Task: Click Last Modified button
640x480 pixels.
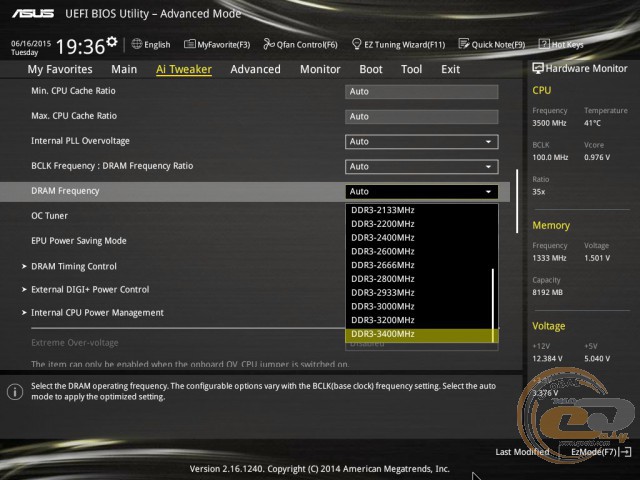Action: coord(522,452)
